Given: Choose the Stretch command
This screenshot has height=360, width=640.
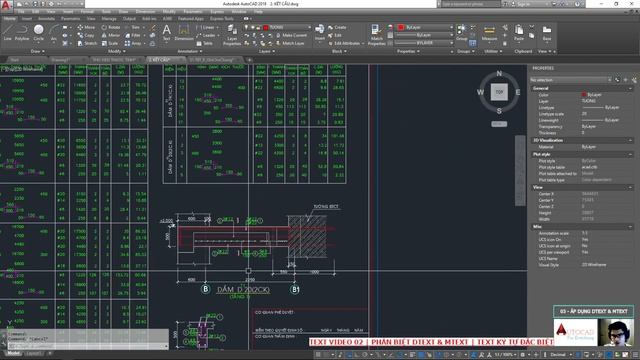Looking at the screenshot, I should [x=87, y=43].
